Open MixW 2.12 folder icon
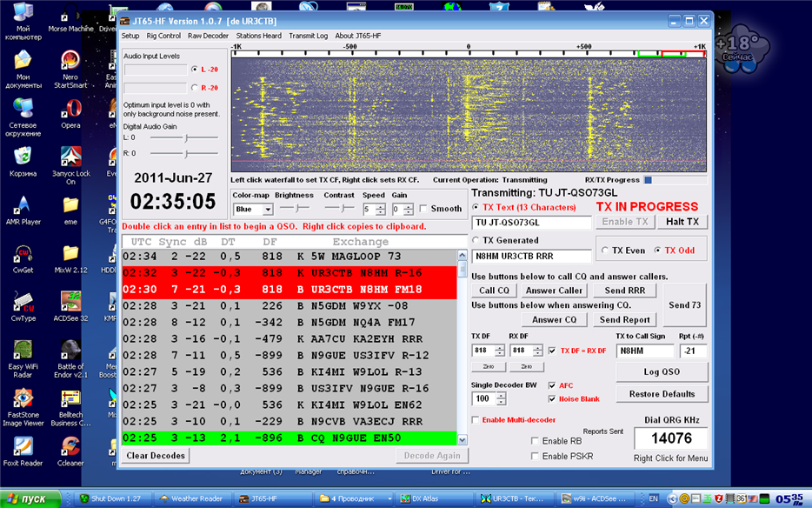 pos(70,258)
